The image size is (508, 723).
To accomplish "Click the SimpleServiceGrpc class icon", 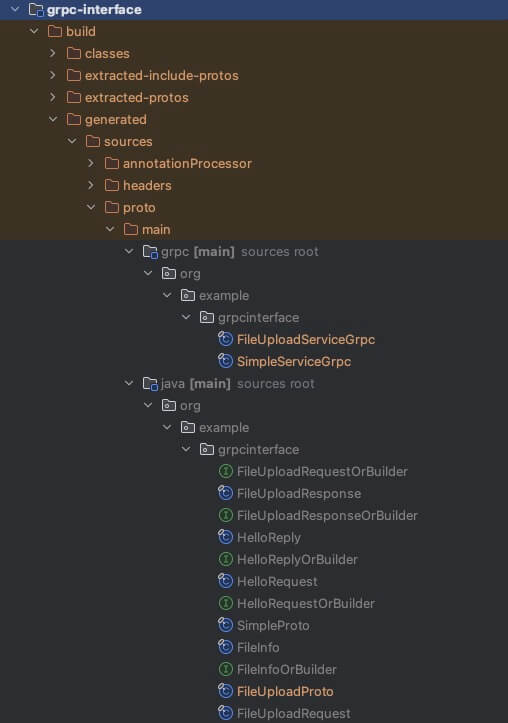I will (225, 361).
